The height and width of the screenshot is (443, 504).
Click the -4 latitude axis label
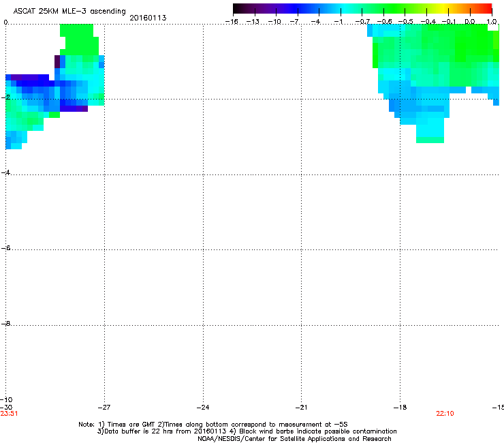[x=5, y=172]
